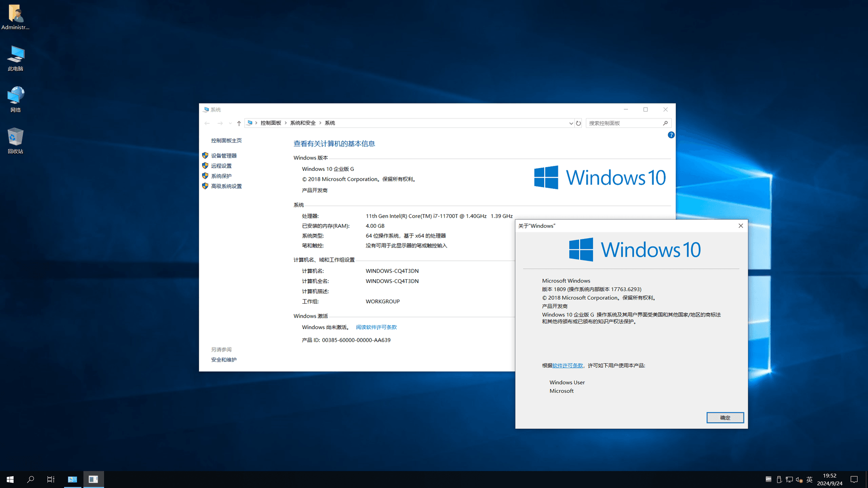The image size is (868, 488).
Task: Open 设备管理器 from the sidebar
Action: (223, 155)
